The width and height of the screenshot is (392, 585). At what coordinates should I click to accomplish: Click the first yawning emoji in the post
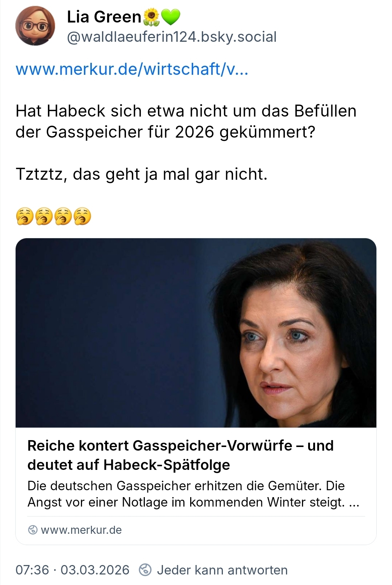click(25, 216)
